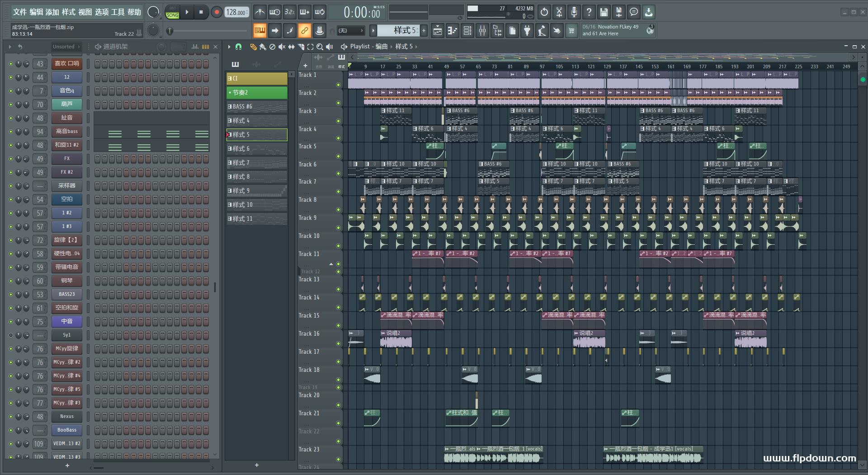Click the microphone recording icon

(574, 12)
